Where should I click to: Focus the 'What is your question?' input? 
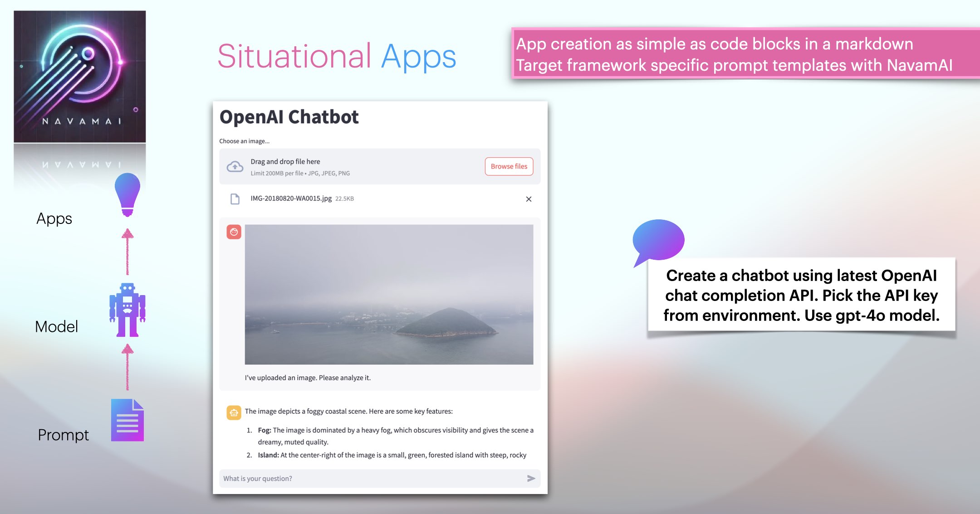(380, 479)
